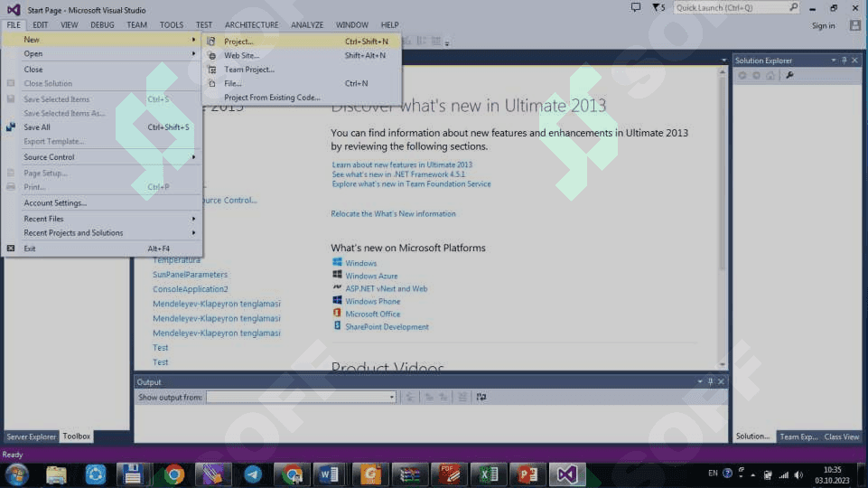
Task: Click the Quick Launch magnifier icon
Action: pos(793,8)
